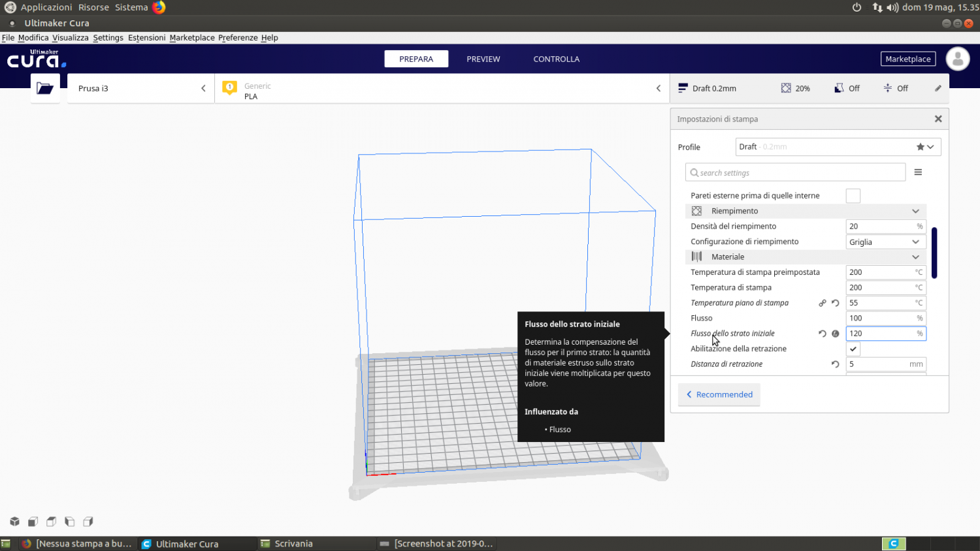980x551 pixels.
Task: Open Risorse menu in top panel
Action: tap(93, 7)
